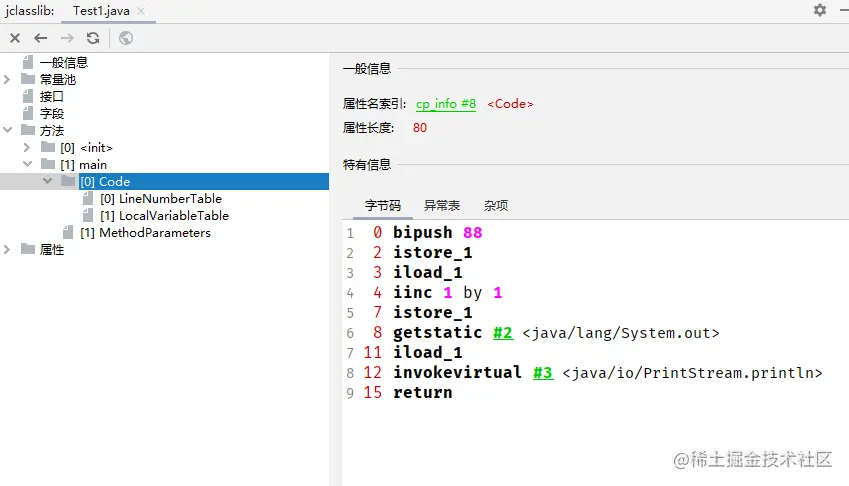Image resolution: width=849 pixels, height=486 pixels.
Task: Click the istore_1 instruction at offset 2
Action: [x=433, y=252]
